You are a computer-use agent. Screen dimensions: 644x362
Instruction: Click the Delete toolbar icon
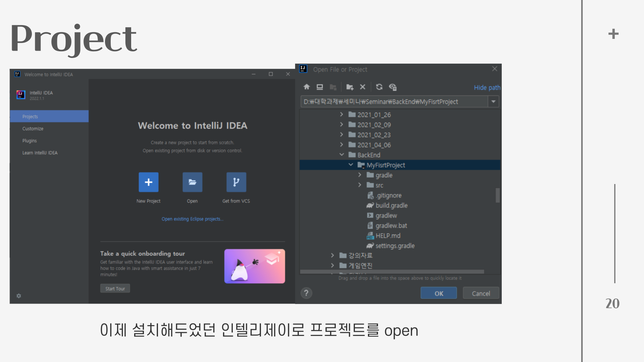point(363,87)
